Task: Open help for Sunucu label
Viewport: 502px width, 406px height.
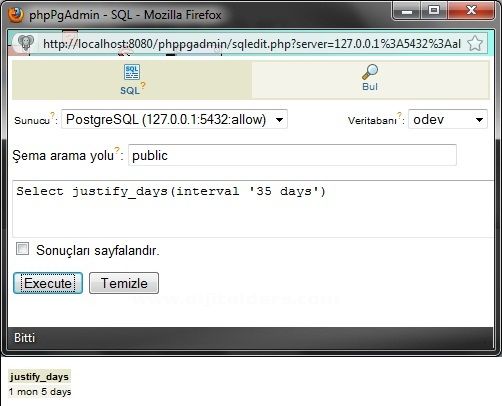Action: point(52,115)
